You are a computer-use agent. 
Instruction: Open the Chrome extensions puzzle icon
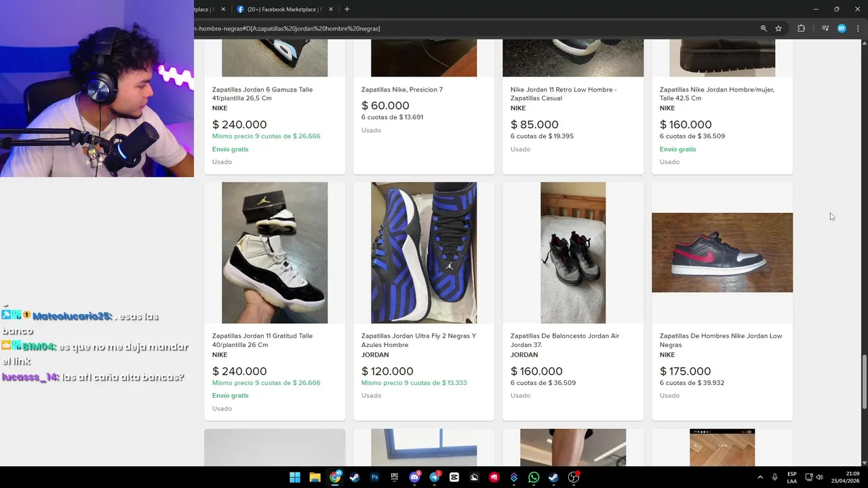[x=801, y=28]
